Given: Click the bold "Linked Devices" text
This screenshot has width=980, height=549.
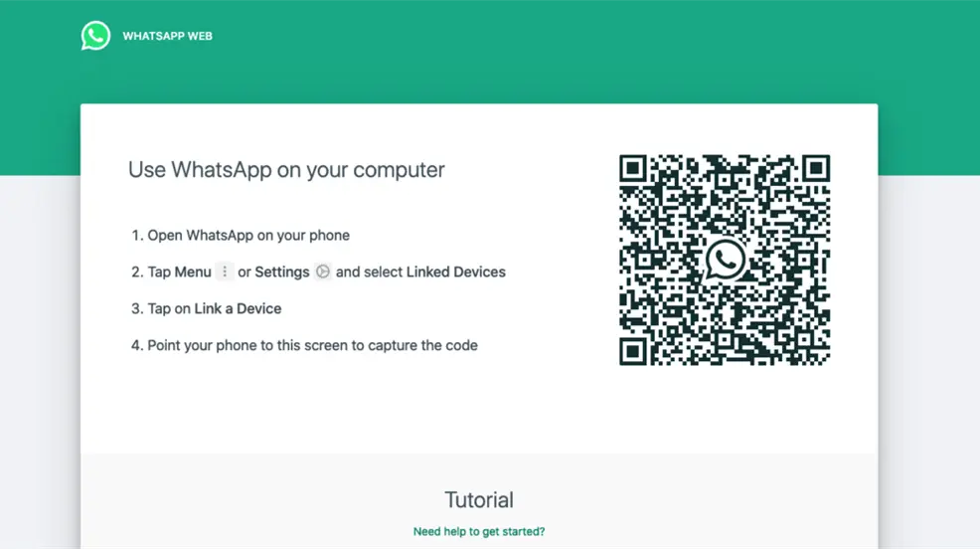Looking at the screenshot, I should coord(456,273).
